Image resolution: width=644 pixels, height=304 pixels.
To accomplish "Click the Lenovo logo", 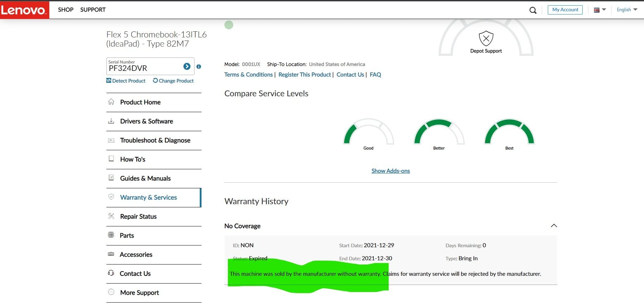I will [24, 10].
